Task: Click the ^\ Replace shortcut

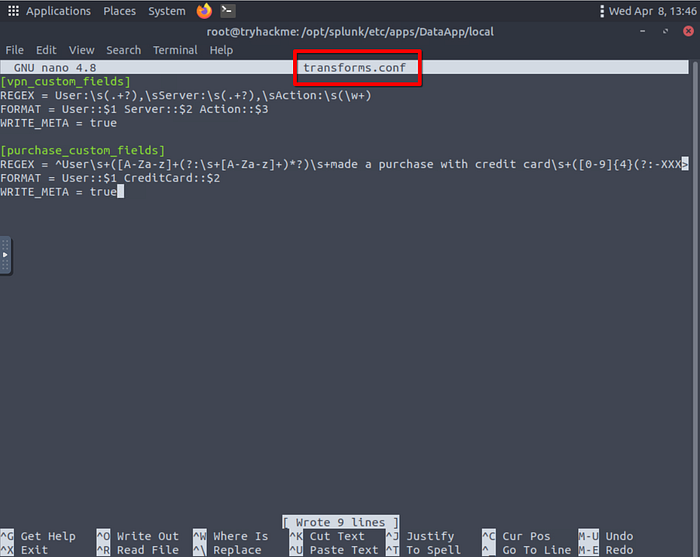Action: click(x=227, y=550)
